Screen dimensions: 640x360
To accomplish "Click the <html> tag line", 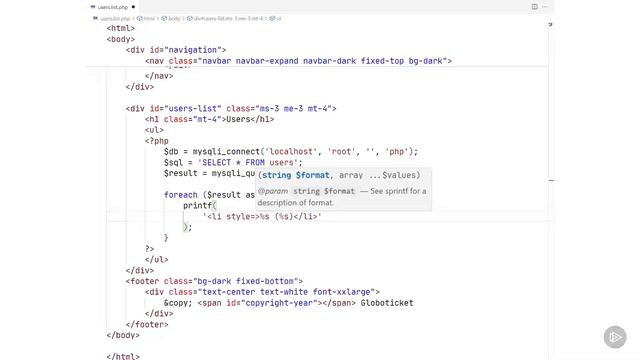I will pos(121,28).
